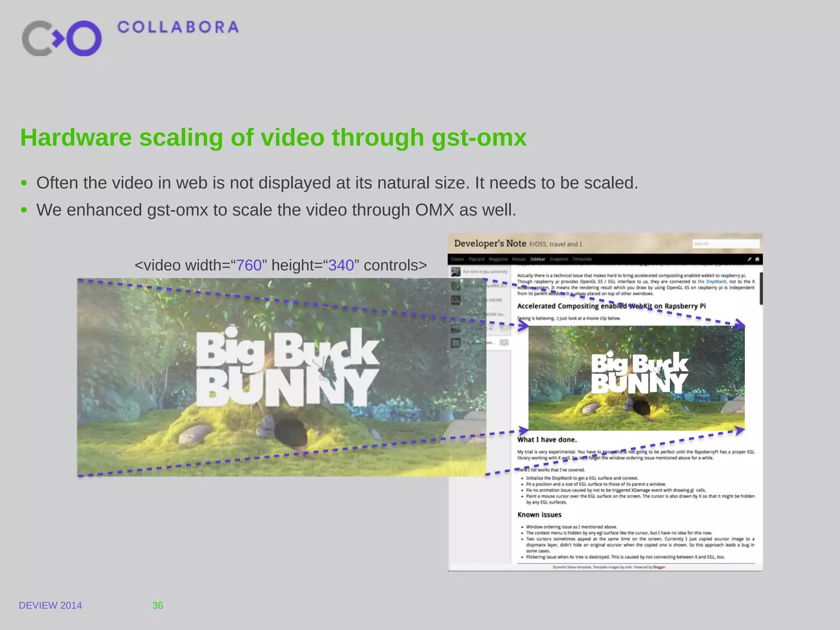Open the Jeju university post thumbnail
This screenshot has height=630, width=840.
pos(456,272)
